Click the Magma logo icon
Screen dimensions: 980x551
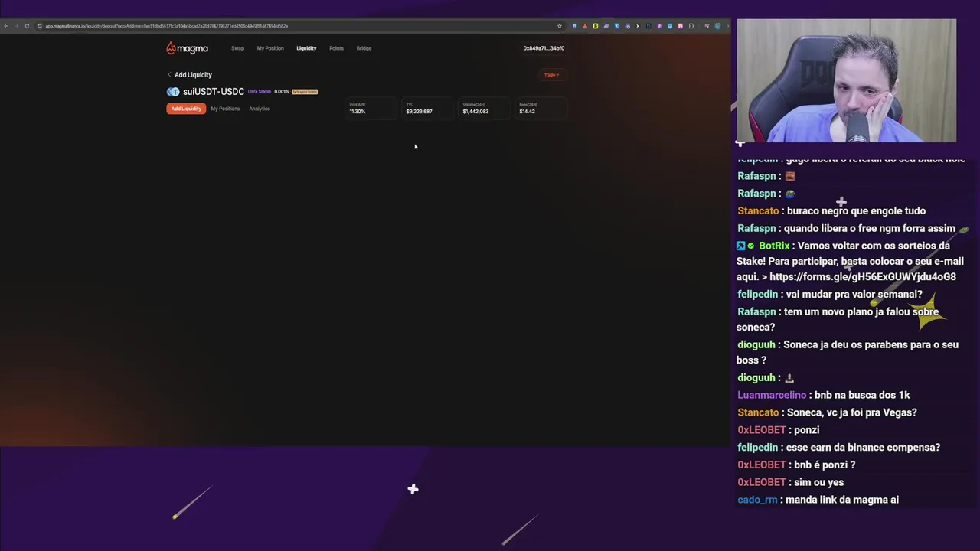(171, 48)
